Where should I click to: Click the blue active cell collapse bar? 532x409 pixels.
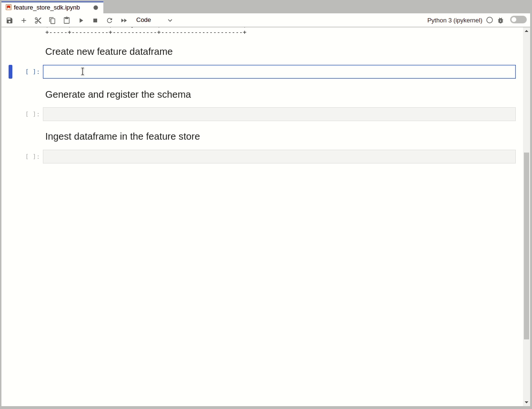coord(10,72)
